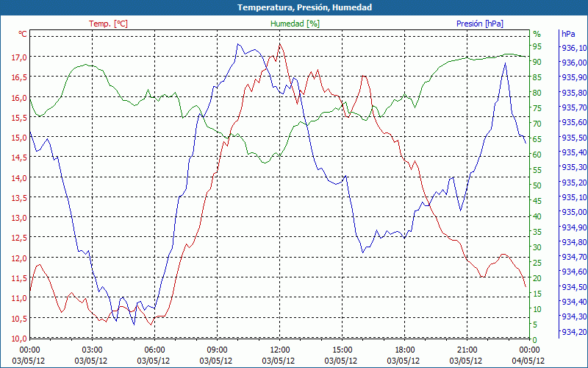Viewport: 588px width, 368px height.
Task: Click the "18:00" time axis label
Action: coord(405,350)
